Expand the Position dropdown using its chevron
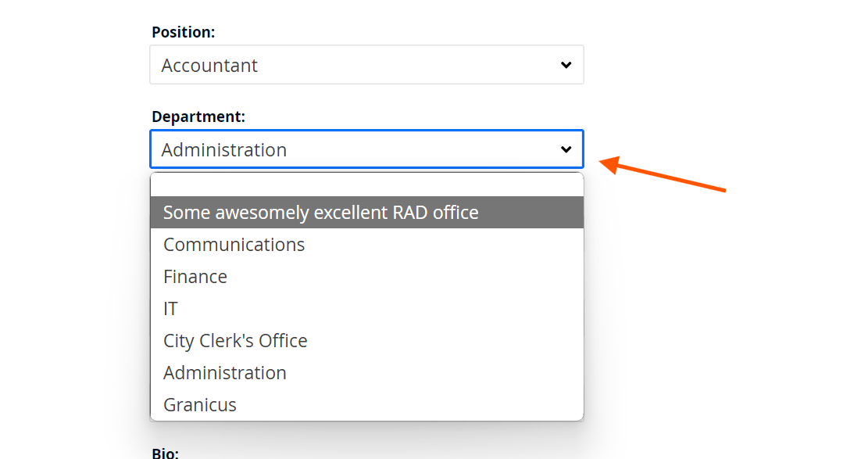 (x=566, y=65)
